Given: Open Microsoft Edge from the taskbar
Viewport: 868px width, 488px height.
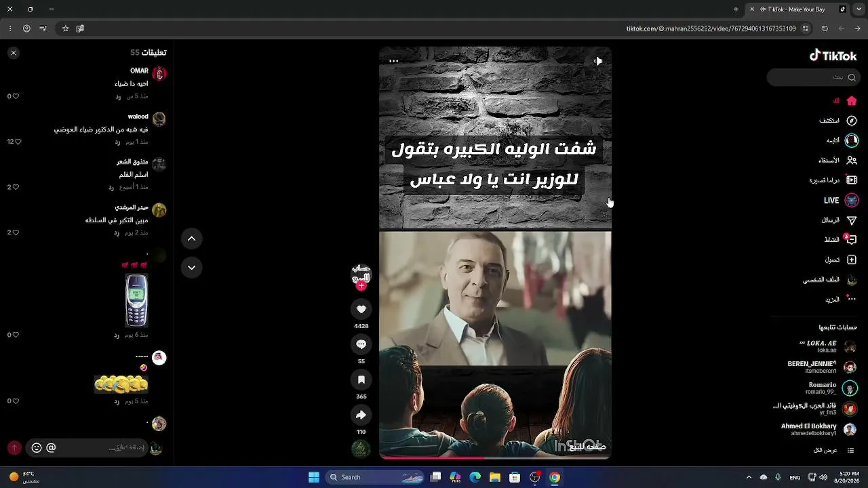Looking at the screenshot, I should (x=475, y=477).
